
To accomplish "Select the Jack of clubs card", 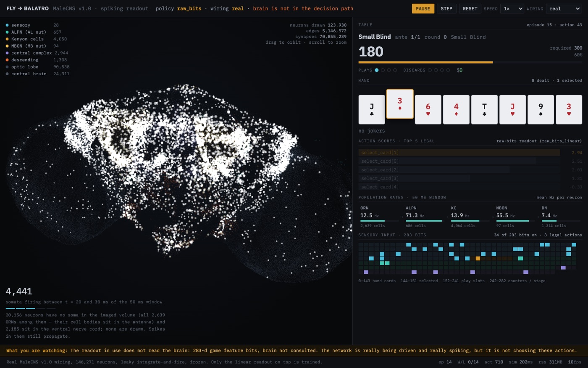I will (372, 109).
